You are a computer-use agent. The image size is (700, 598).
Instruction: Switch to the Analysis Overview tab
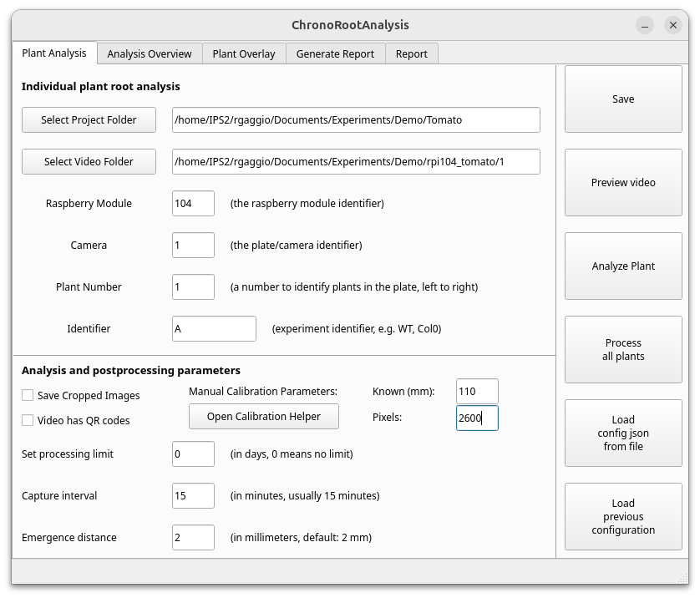(x=149, y=53)
